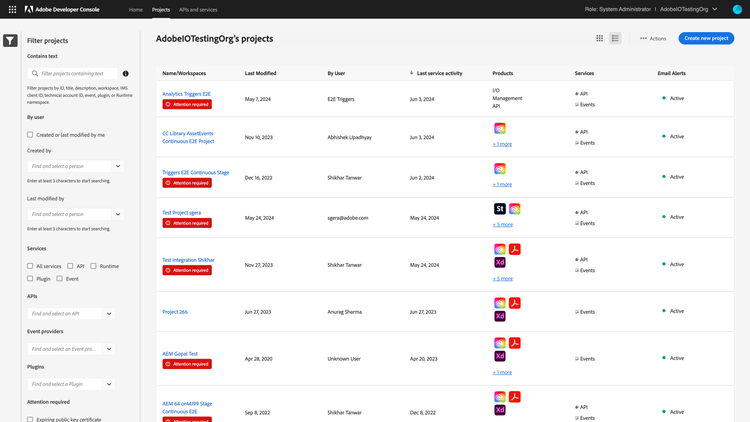Click the Filter projects containing text field
The image size is (750, 422).
click(73, 74)
